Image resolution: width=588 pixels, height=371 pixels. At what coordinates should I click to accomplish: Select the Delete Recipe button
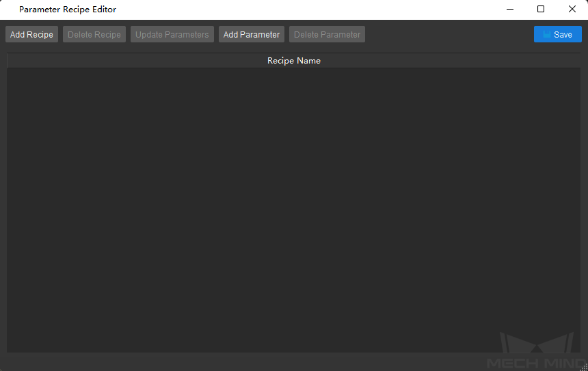pos(94,34)
